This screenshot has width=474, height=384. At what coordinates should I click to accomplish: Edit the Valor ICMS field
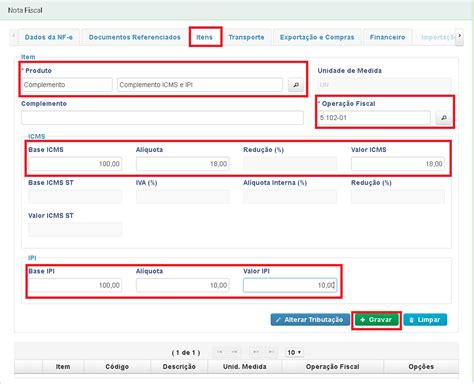(398, 164)
